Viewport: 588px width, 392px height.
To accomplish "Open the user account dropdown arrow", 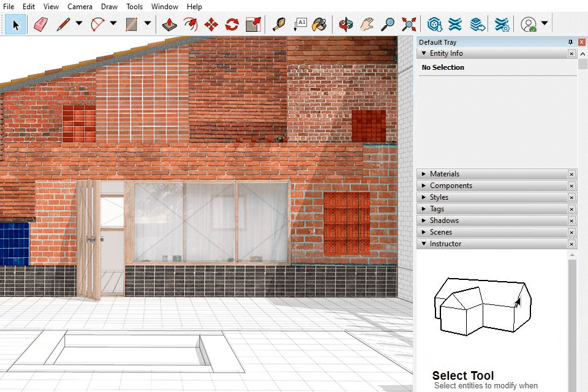I will point(545,24).
